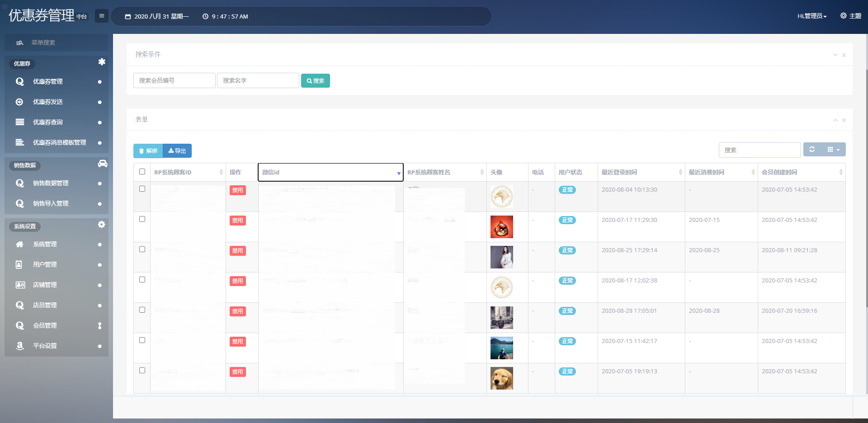This screenshot has height=423, width=868.
Task: Open 会员管理 in the sidebar
Action: point(45,326)
